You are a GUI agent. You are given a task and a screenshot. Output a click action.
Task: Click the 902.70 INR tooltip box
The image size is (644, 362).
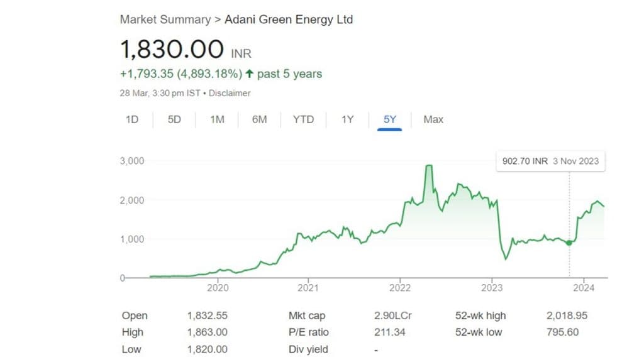550,162
